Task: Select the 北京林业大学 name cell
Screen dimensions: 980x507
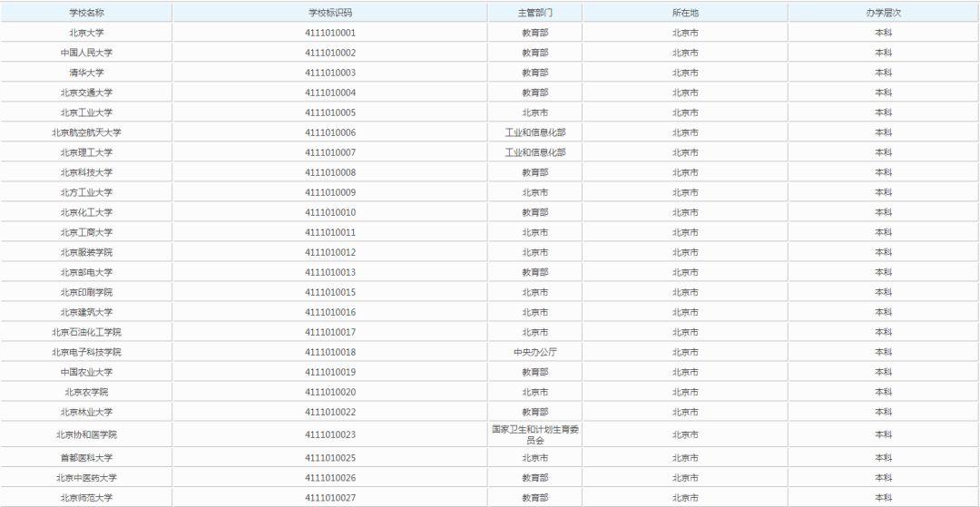Action: click(86, 412)
